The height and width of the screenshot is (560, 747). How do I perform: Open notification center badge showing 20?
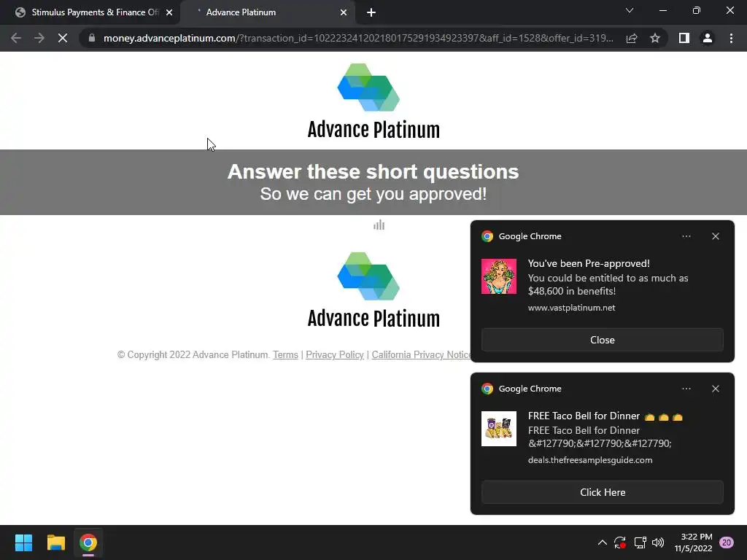click(x=727, y=542)
